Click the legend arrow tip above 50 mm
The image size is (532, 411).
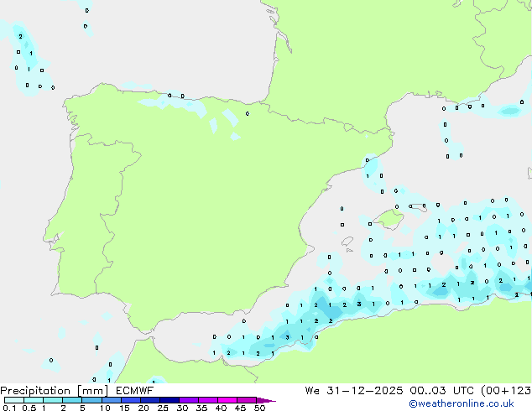[x=266, y=400]
